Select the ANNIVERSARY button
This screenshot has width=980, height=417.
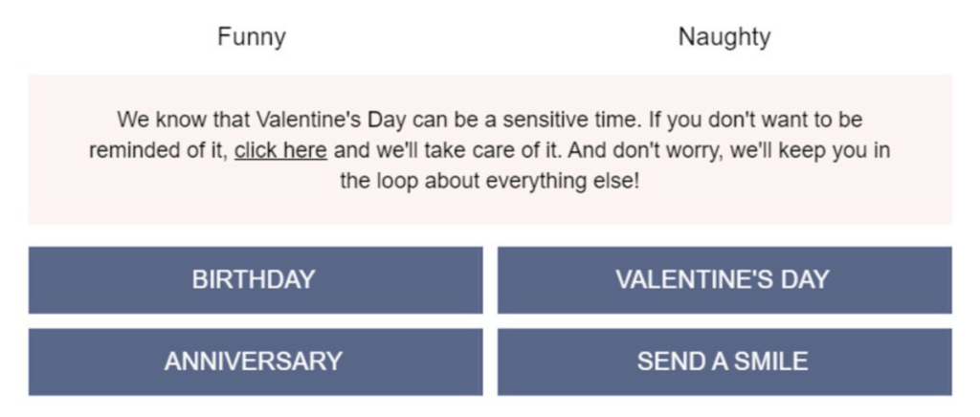(x=255, y=362)
